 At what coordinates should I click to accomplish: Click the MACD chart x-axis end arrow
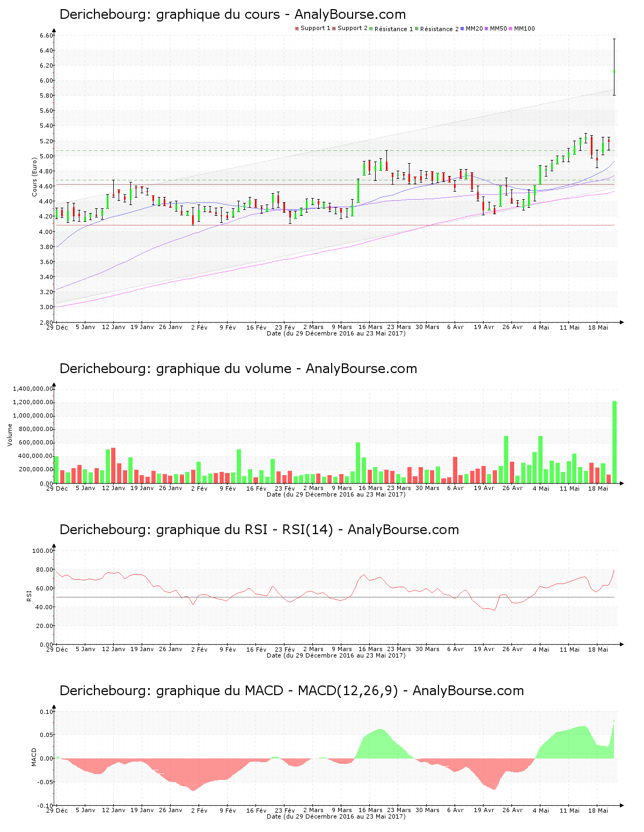coord(621,805)
